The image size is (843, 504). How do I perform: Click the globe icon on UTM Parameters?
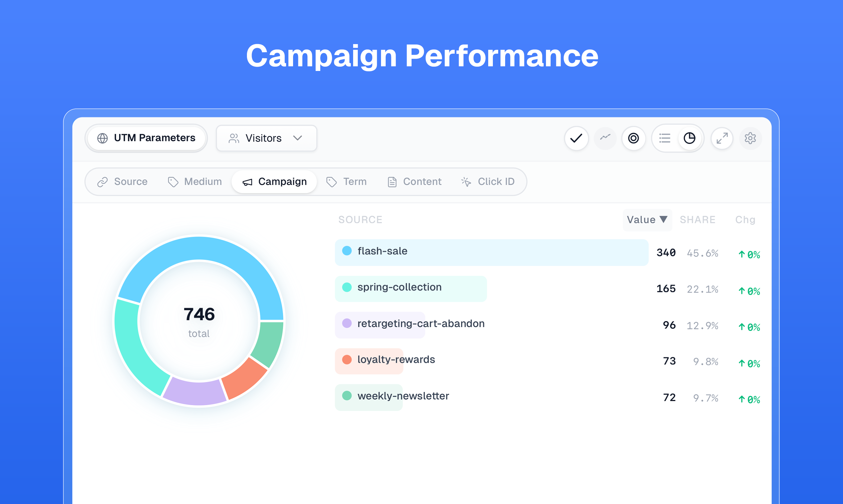coord(102,138)
